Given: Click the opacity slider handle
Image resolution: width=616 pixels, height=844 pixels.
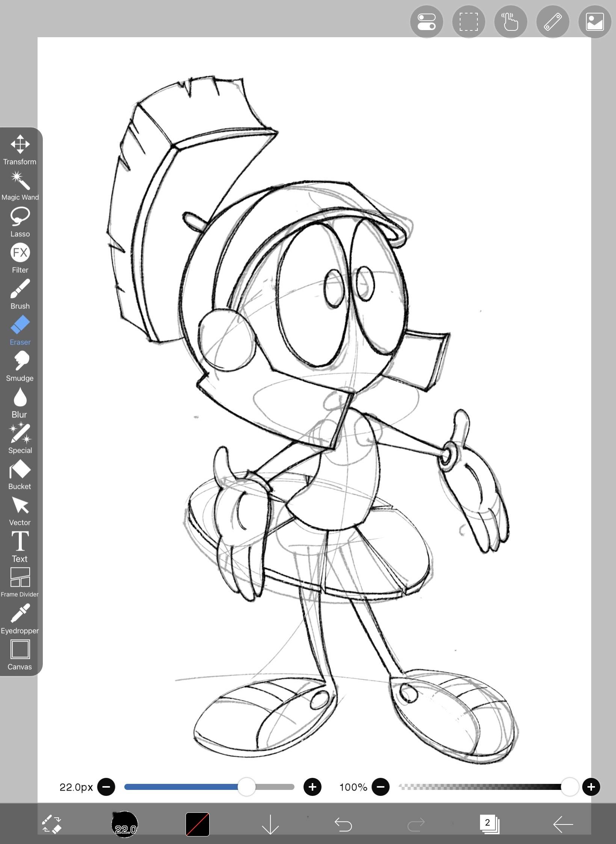Looking at the screenshot, I should pyautogui.click(x=570, y=787).
